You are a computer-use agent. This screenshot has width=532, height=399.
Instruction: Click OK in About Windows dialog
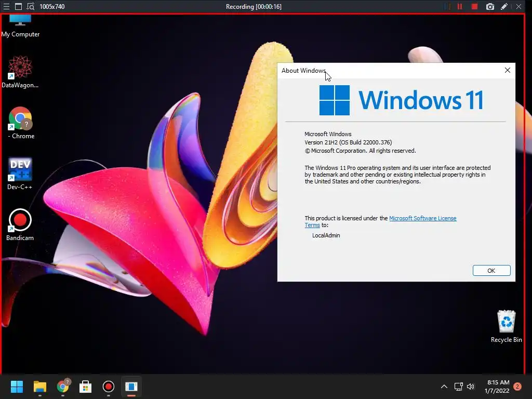(491, 270)
